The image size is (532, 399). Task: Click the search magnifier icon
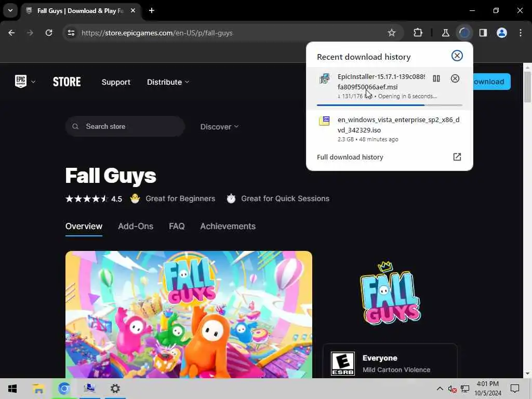tap(75, 127)
